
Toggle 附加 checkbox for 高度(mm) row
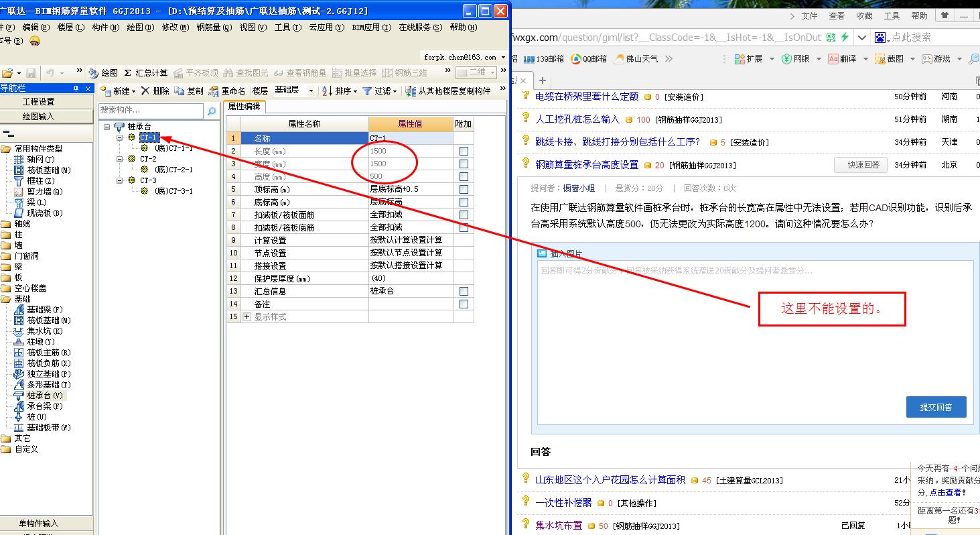464,176
